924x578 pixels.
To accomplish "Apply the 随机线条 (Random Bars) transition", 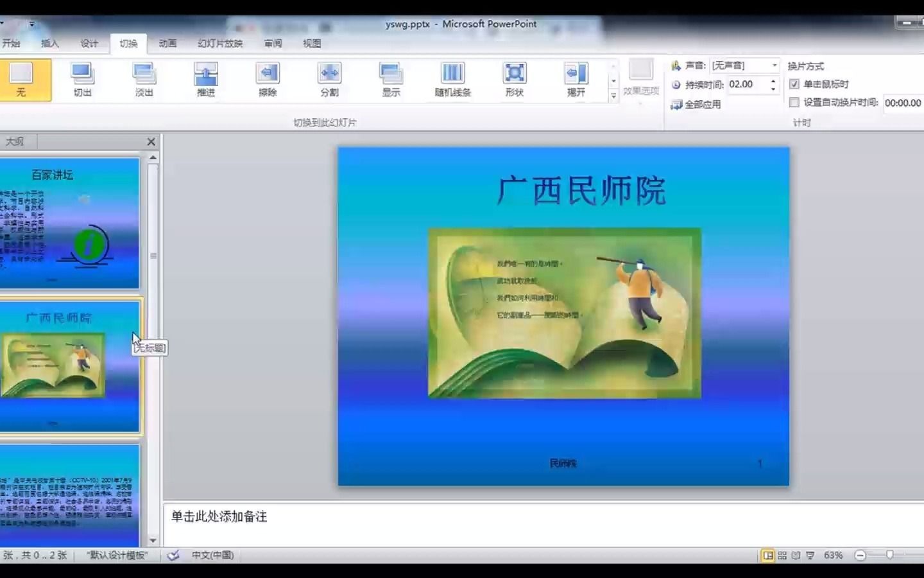I will tap(452, 80).
